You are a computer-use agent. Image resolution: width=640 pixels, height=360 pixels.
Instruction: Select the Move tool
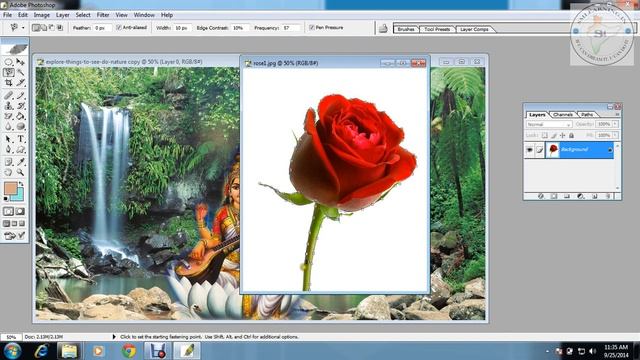pyautogui.click(x=20, y=62)
